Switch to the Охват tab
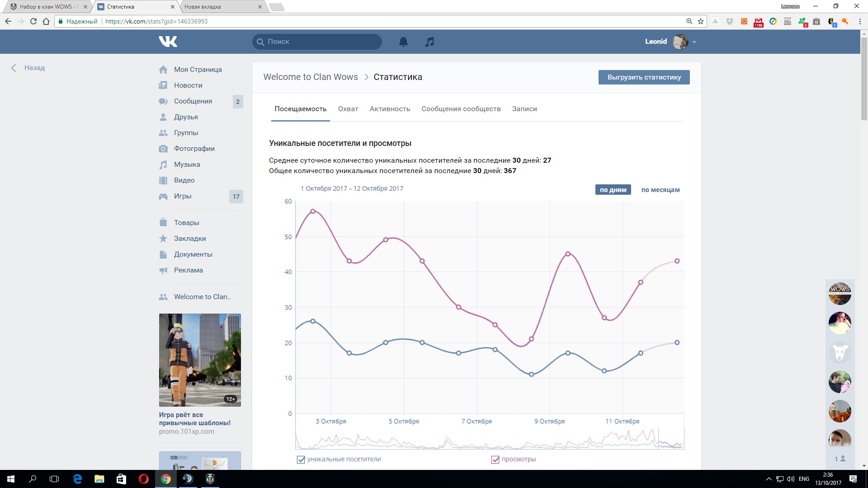Image resolution: width=868 pixels, height=488 pixels. (348, 109)
